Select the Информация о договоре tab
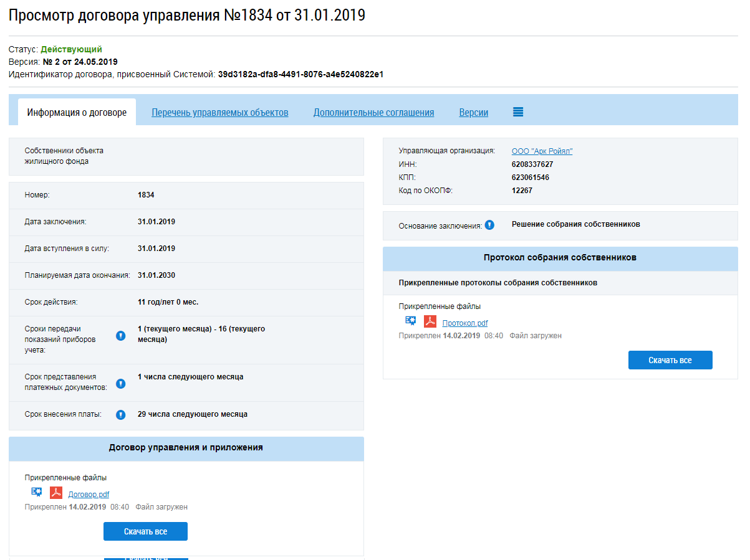The image size is (750, 560). 77,113
